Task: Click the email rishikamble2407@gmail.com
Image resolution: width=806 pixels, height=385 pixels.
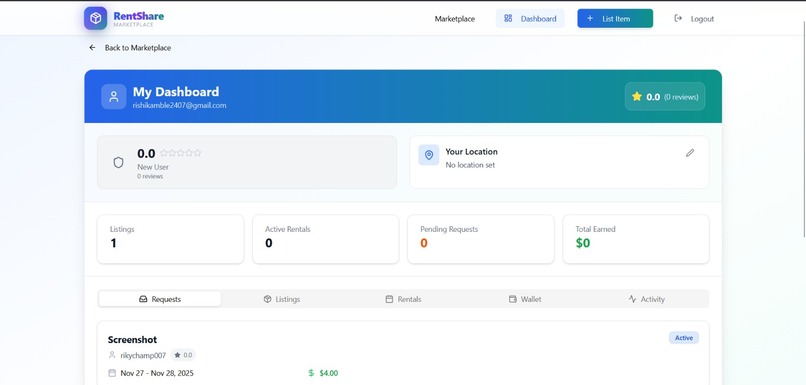Action: click(179, 105)
